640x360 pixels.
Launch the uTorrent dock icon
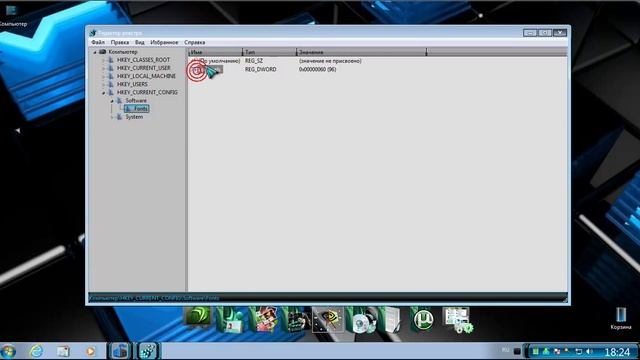(422, 319)
